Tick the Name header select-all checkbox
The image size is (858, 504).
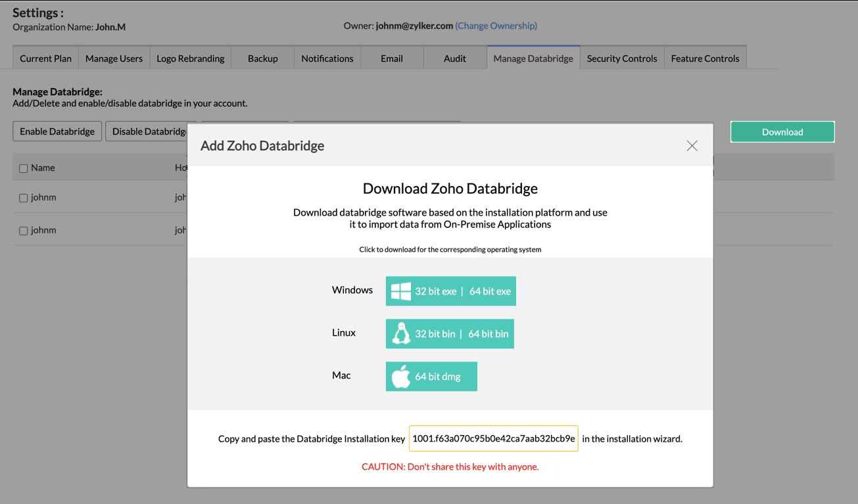(x=24, y=169)
